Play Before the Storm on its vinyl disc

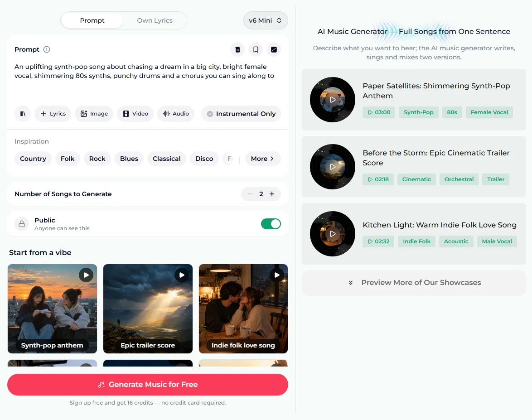click(333, 167)
